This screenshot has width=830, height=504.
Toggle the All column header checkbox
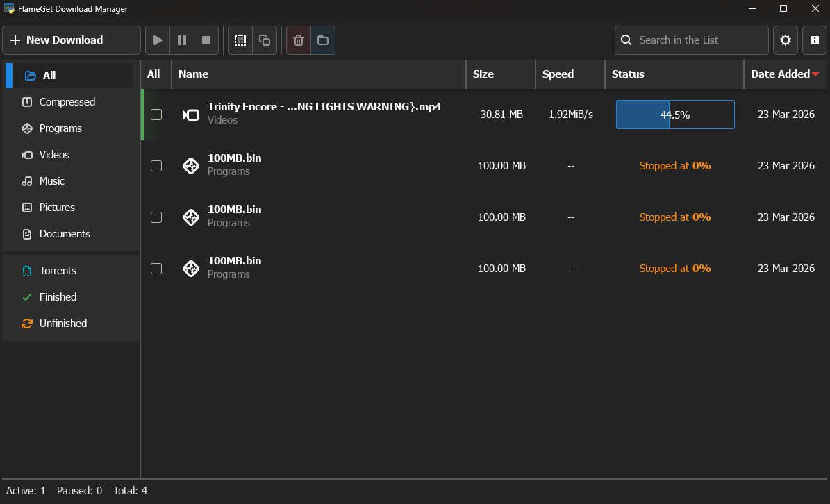(154, 74)
